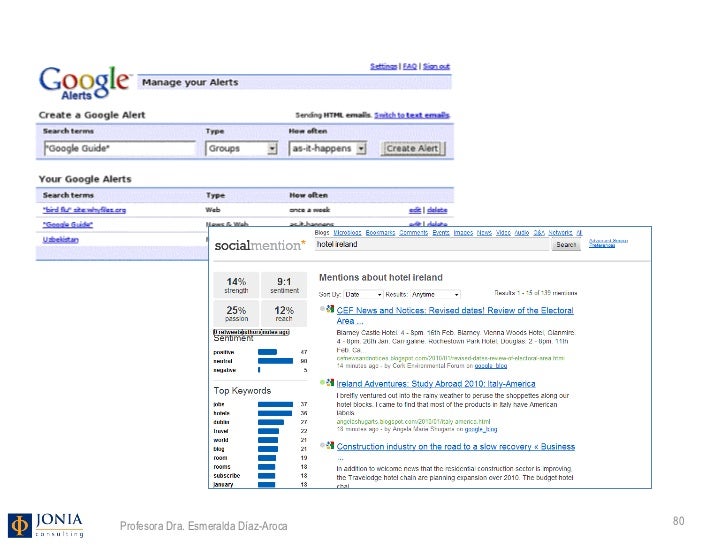
Task: Select the Networks tab in socialmention
Action: 560,233
